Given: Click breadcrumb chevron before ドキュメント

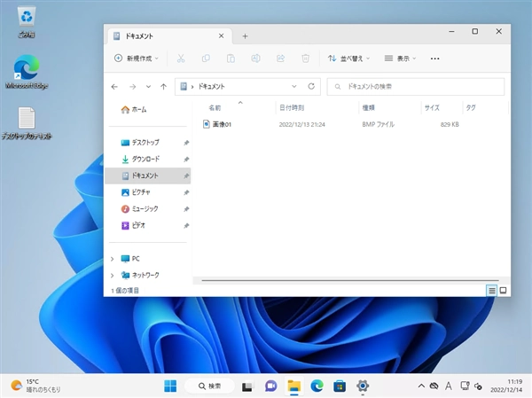Looking at the screenshot, I should [192, 87].
